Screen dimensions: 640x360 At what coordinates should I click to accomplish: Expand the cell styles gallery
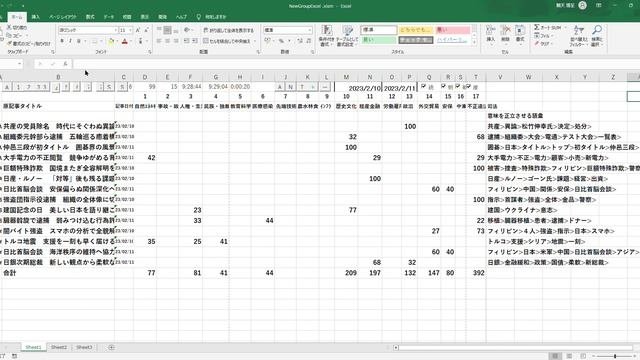474,43
